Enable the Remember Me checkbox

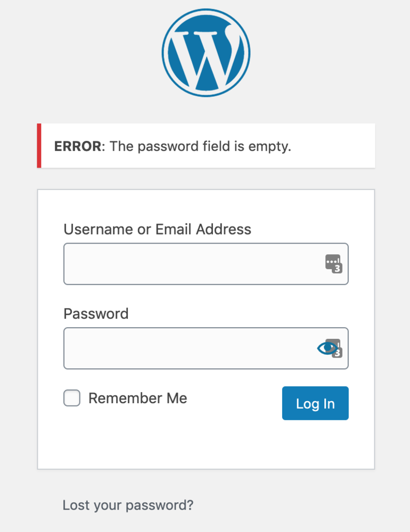(72, 398)
